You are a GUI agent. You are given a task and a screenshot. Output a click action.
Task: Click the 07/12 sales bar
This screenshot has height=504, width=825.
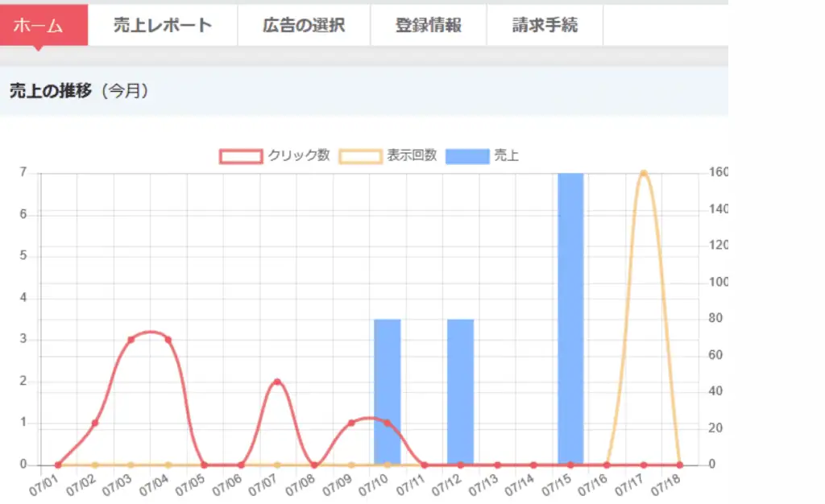[460, 391]
